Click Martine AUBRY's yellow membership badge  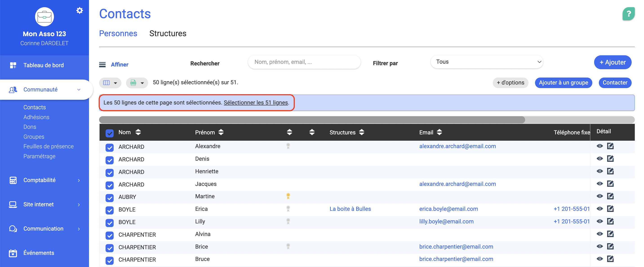coord(288,196)
